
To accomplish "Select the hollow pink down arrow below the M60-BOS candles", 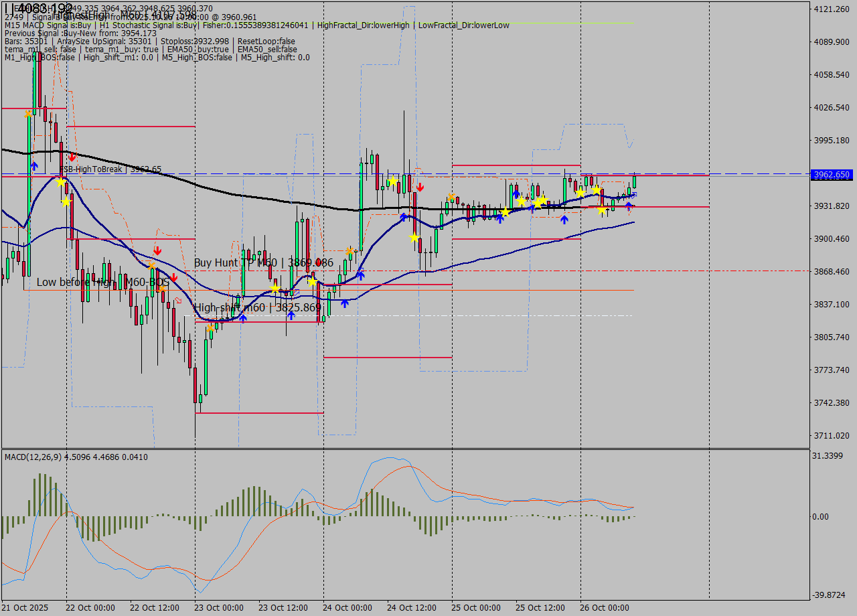I will [178, 300].
